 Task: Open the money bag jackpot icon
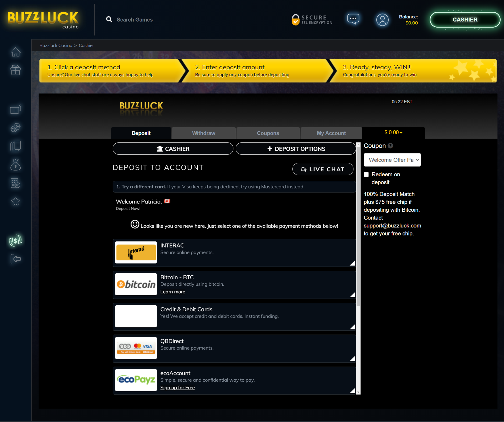click(x=16, y=165)
